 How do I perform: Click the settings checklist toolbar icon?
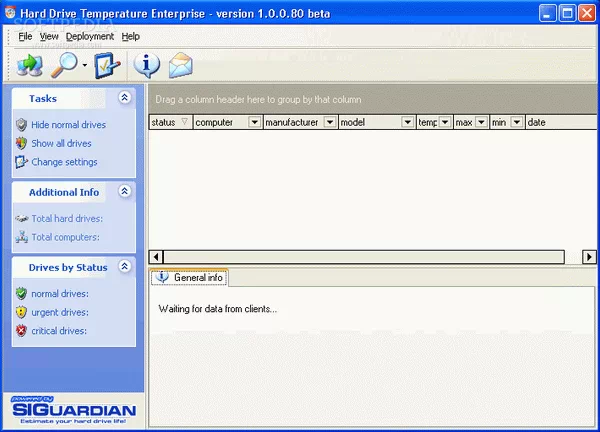coord(107,65)
